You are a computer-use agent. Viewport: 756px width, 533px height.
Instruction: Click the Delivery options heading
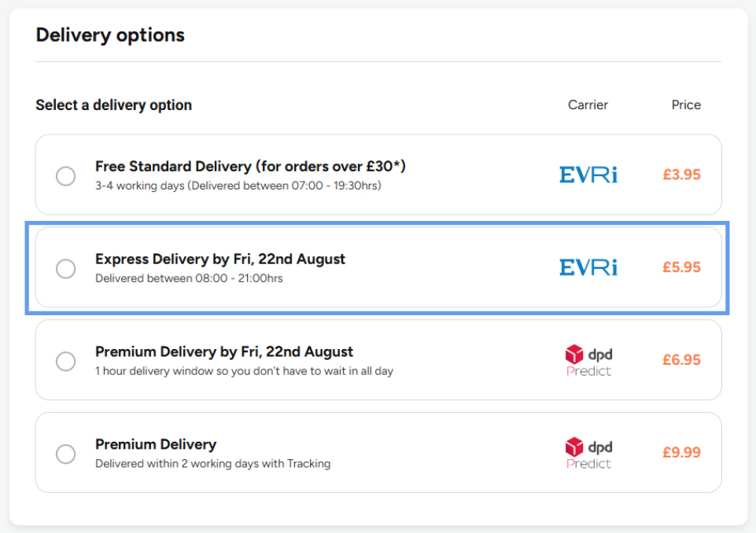(110, 35)
